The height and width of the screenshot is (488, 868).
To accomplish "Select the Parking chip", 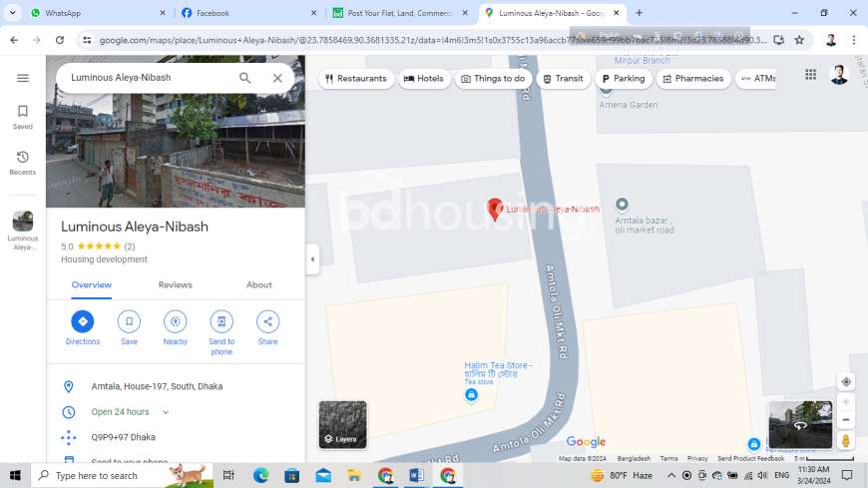I will [624, 79].
